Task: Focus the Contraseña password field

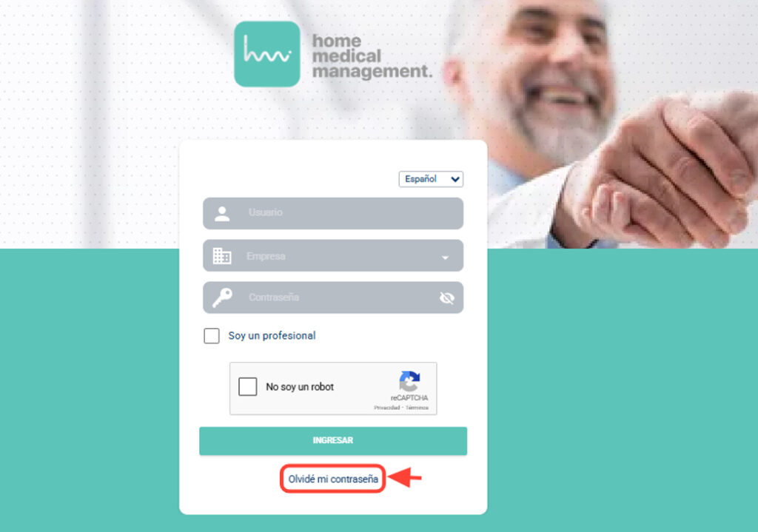Action: point(333,297)
